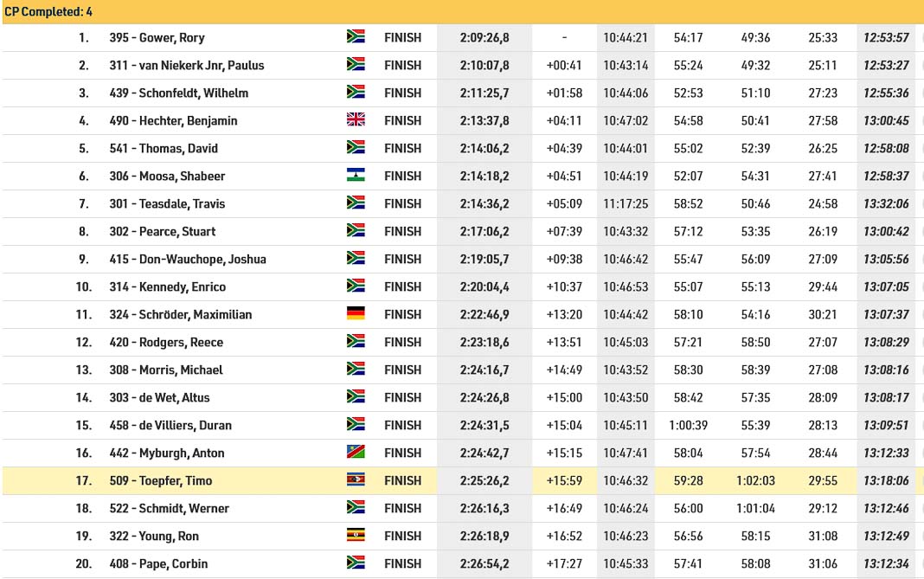This screenshot has width=924, height=579.
Task: Click the South African flag beside Gower, Rory
Action: click(x=356, y=36)
